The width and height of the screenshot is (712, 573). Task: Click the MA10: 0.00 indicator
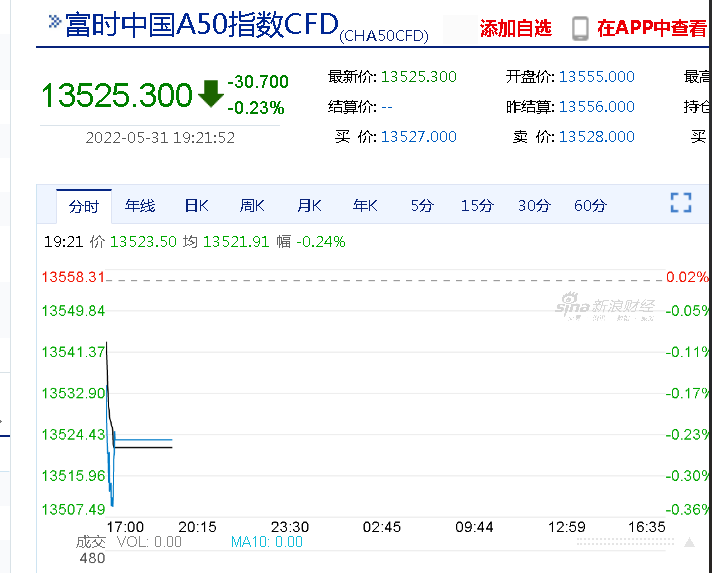click(x=267, y=542)
